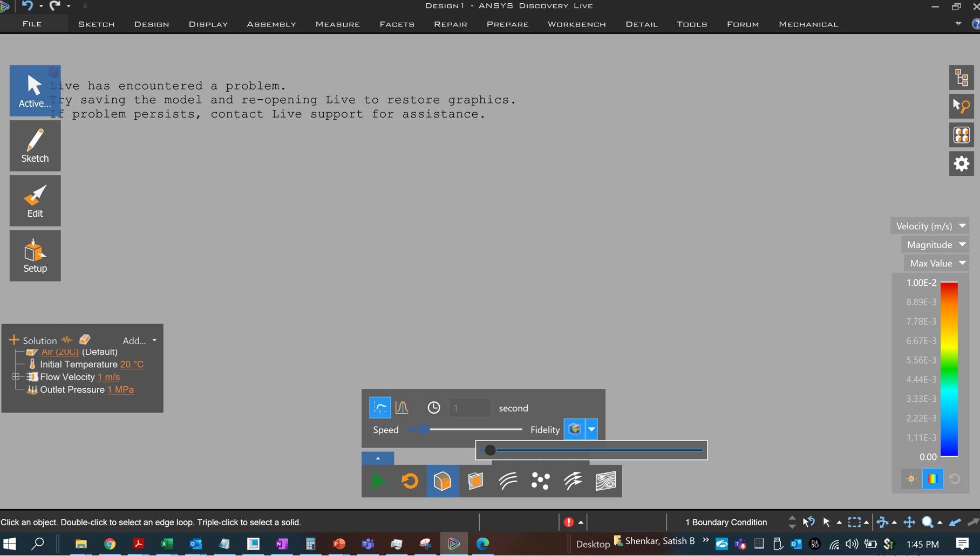Screen dimensions: 980x556
Task: Start the simulation with the green play button
Action: [378, 481]
